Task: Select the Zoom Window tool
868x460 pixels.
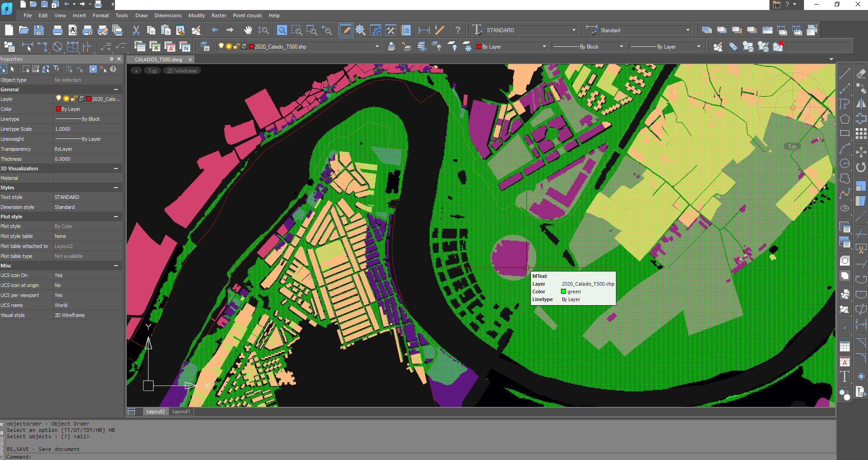Action: 297,30
